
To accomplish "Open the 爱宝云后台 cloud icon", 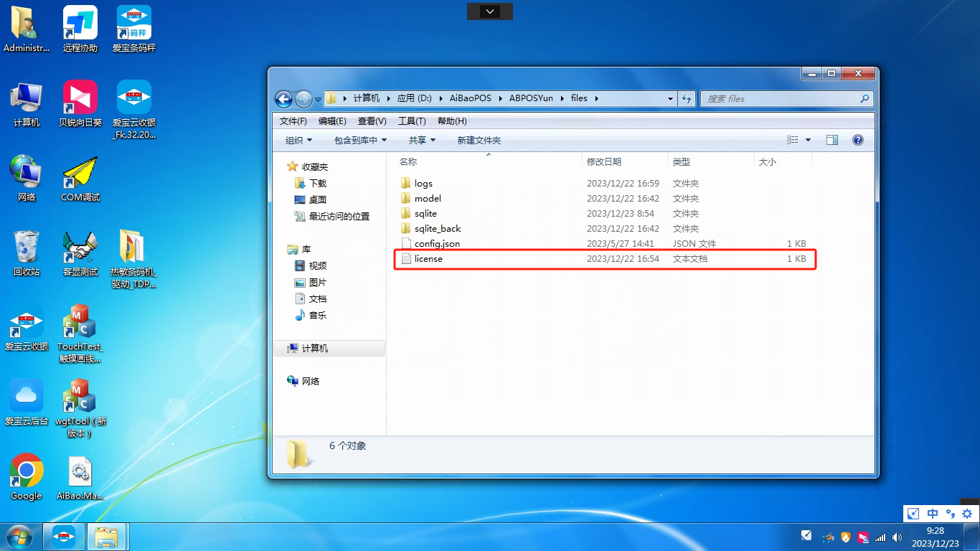I will tap(27, 402).
